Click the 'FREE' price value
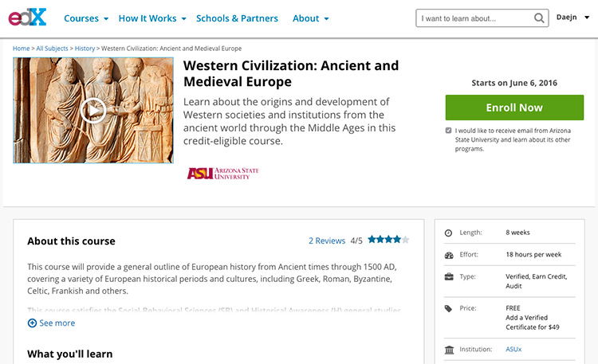The height and width of the screenshot is (364, 598). pos(513,308)
